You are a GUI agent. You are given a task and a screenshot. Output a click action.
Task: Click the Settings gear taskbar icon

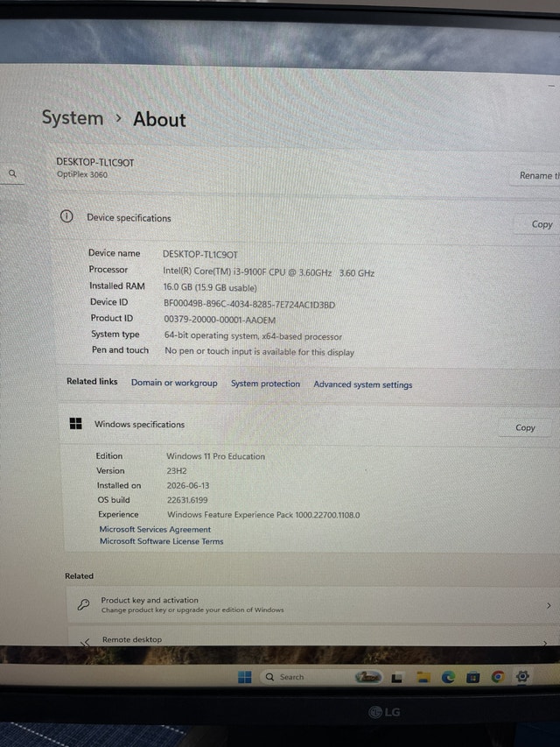522,676
